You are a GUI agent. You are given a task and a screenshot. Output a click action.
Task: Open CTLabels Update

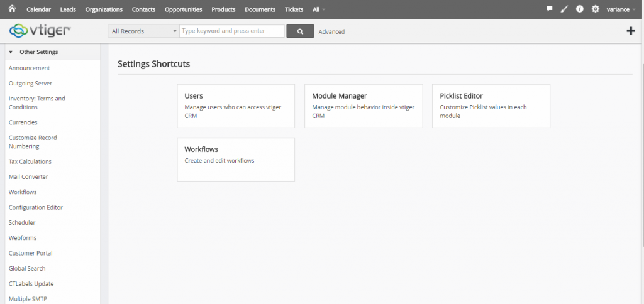pyautogui.click(x=31, y=284)
